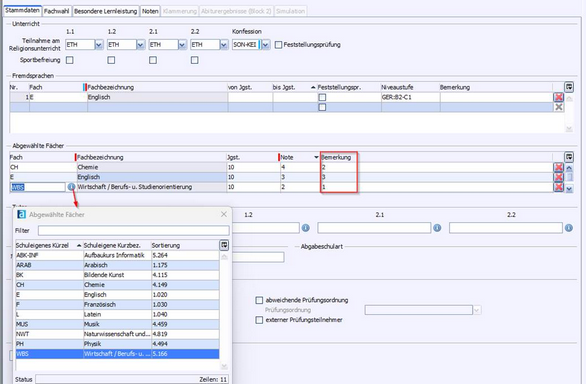Click the 2.1 tutor input field
The image size is (586, 384).
374,228
